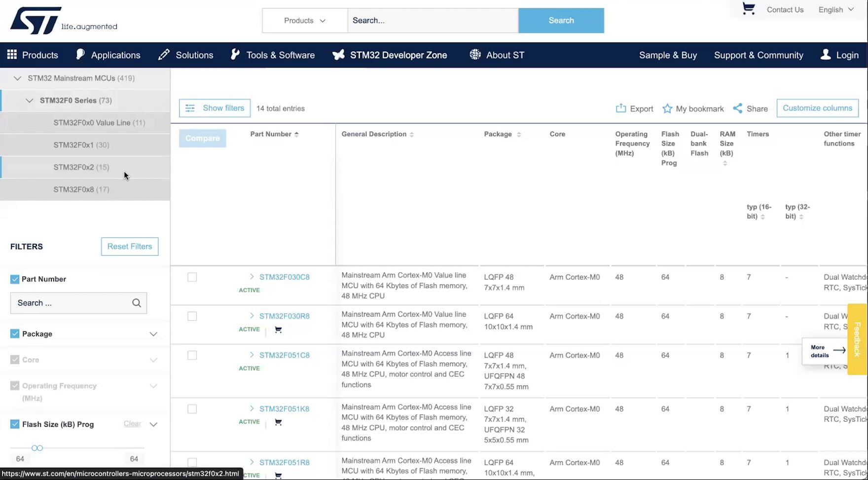Click the cart icon under STM32F030R8
This screenshot has height=480, width=868.
pos(278,330)
